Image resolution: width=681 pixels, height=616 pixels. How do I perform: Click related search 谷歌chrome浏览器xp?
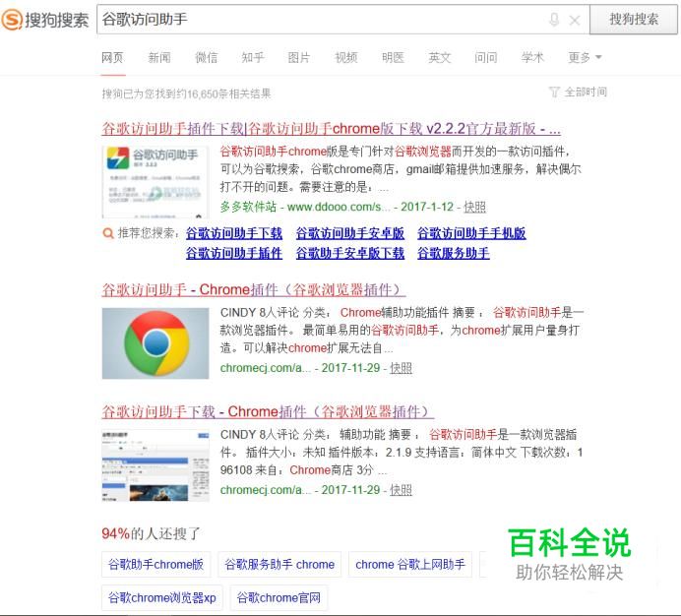coord(162,597)
